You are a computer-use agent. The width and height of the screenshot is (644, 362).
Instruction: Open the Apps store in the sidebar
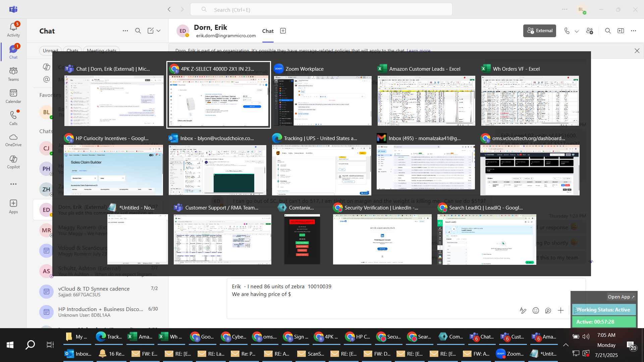point(13,206)
